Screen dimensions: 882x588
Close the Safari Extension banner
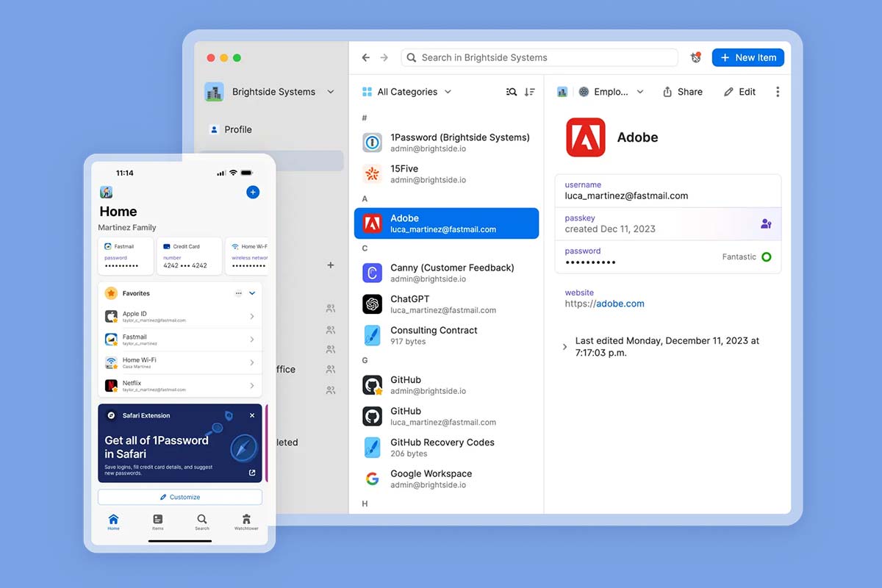point(252,415)
